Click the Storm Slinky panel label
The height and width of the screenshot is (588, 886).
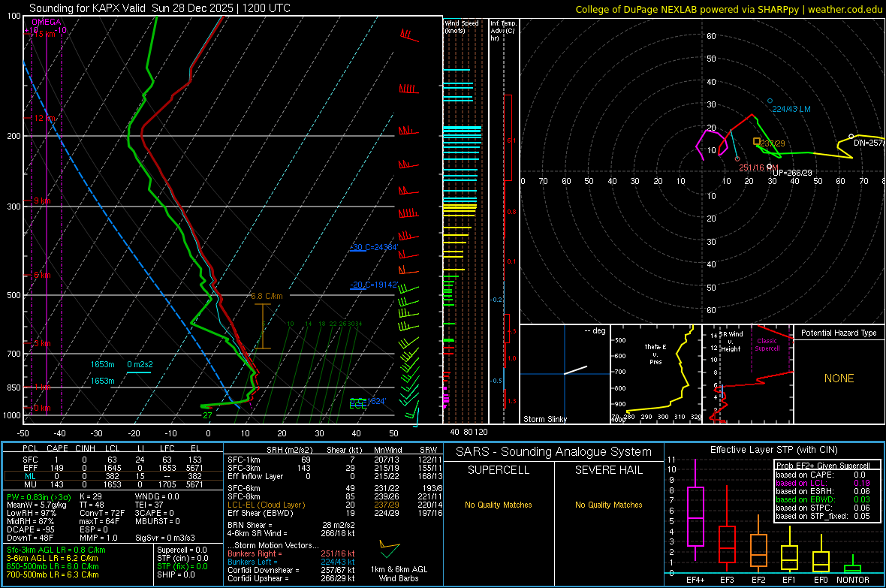pos(544,419)
